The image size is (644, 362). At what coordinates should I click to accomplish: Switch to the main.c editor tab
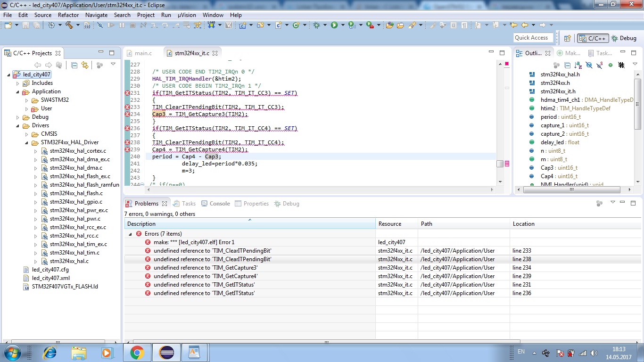pyautogui.click(x=143, y=53)
